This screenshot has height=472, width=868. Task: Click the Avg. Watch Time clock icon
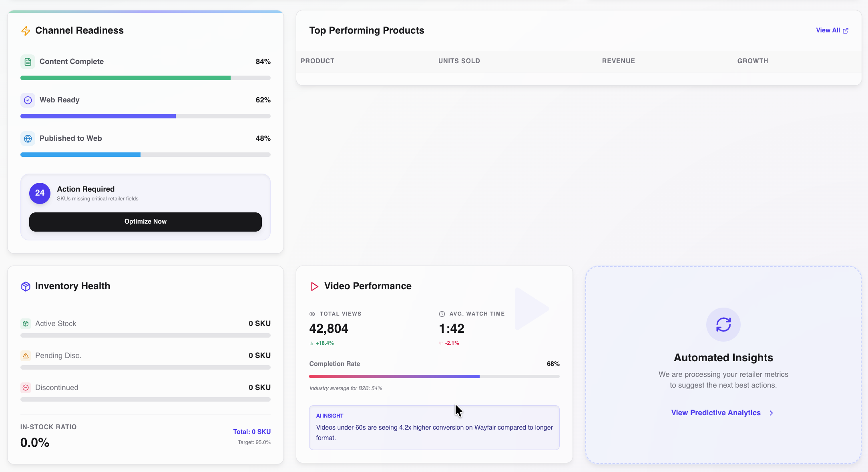click(442, 314)
